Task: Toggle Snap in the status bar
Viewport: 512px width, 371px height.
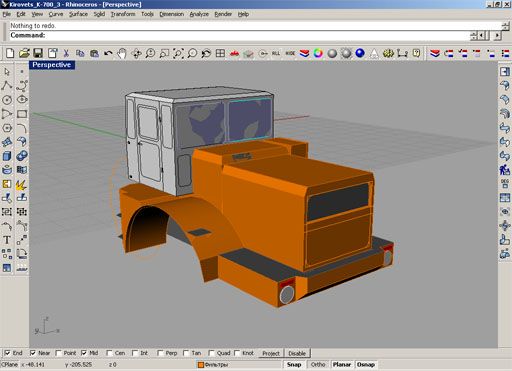Action: 294,365
